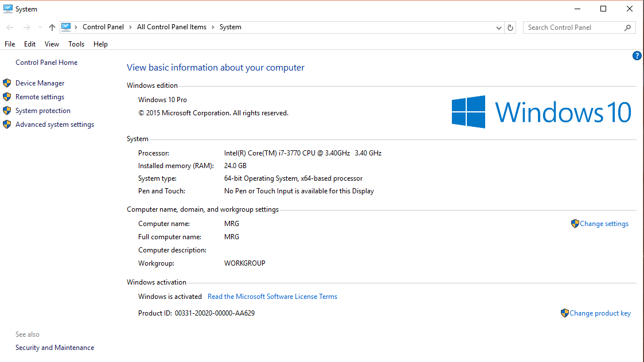Click the search magnifier icon

(x=627, y=28)
